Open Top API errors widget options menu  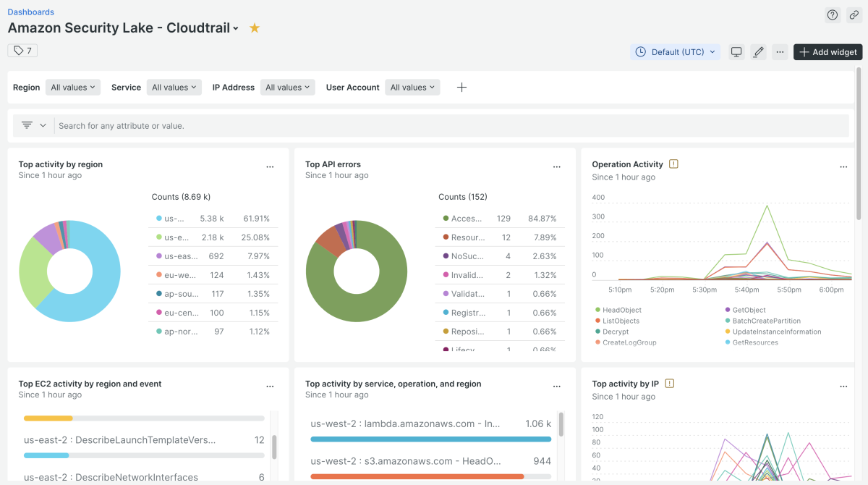tap(557, 166)
